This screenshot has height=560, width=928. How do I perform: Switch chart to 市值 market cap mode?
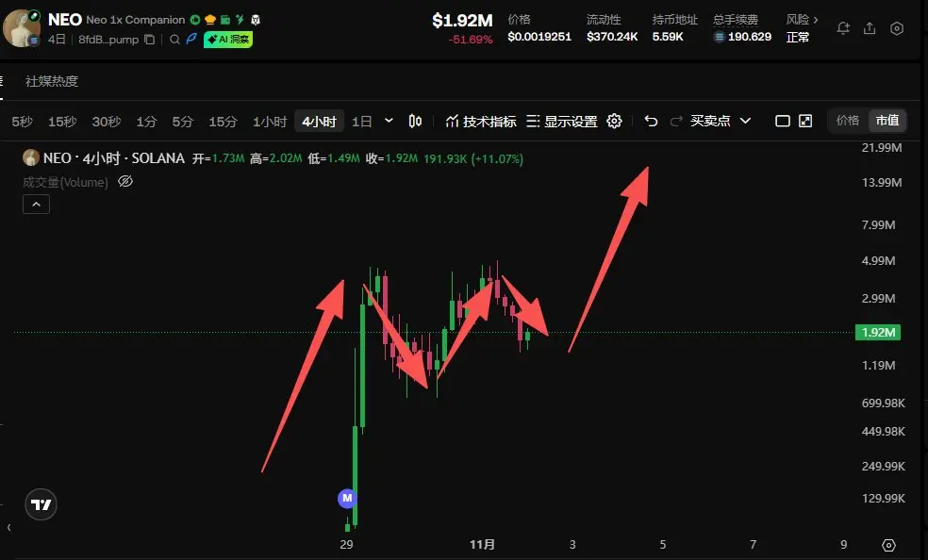pos(887,121)
